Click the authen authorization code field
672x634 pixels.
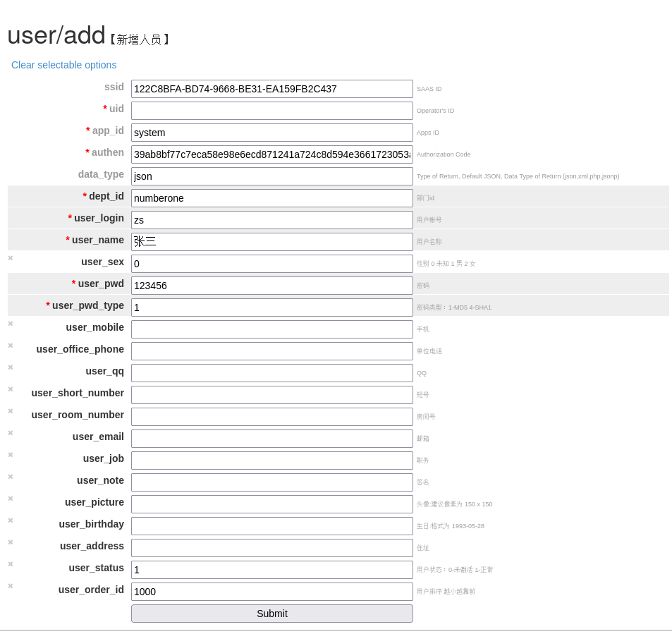(271, 154)
